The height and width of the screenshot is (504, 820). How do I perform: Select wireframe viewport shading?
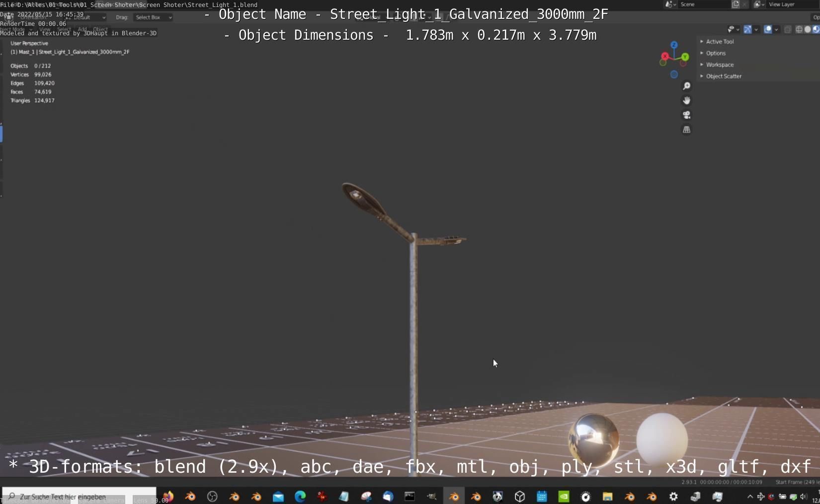799,29
